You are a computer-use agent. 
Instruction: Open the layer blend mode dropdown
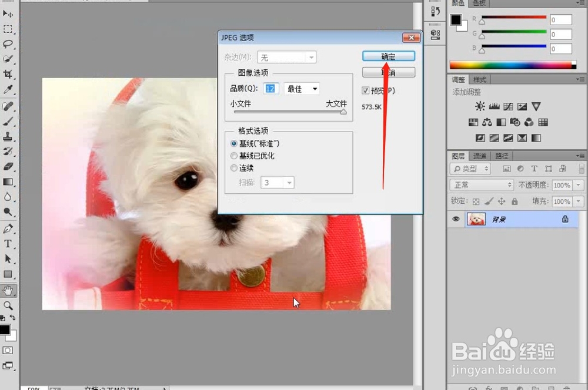coord(482,184)
